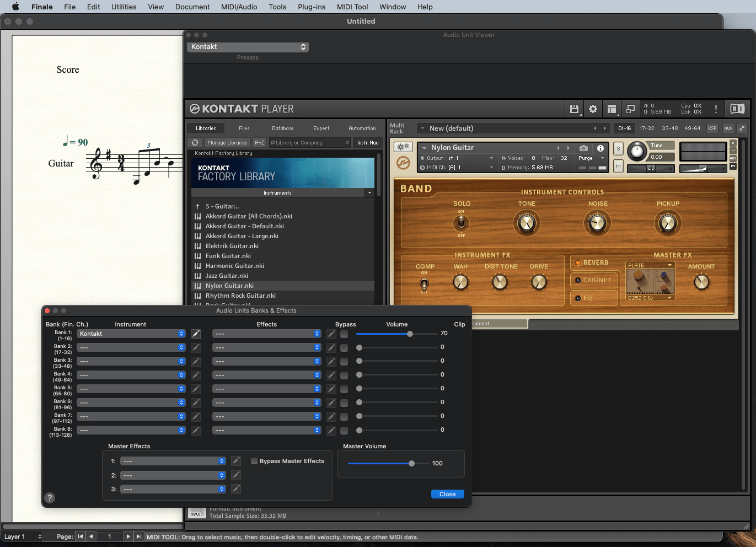Click the rack view layout icon
Viewport: 756px width, 547px height.
(612, 109)
